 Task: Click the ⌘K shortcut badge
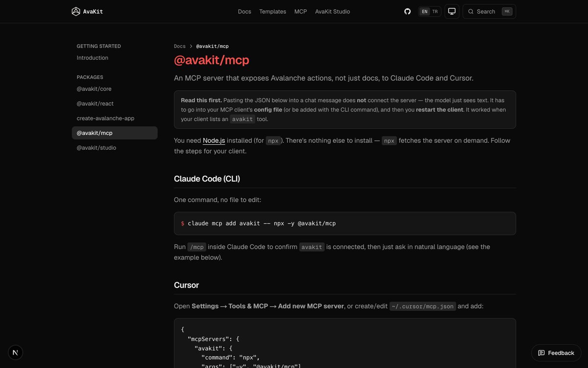coord(507,11)
